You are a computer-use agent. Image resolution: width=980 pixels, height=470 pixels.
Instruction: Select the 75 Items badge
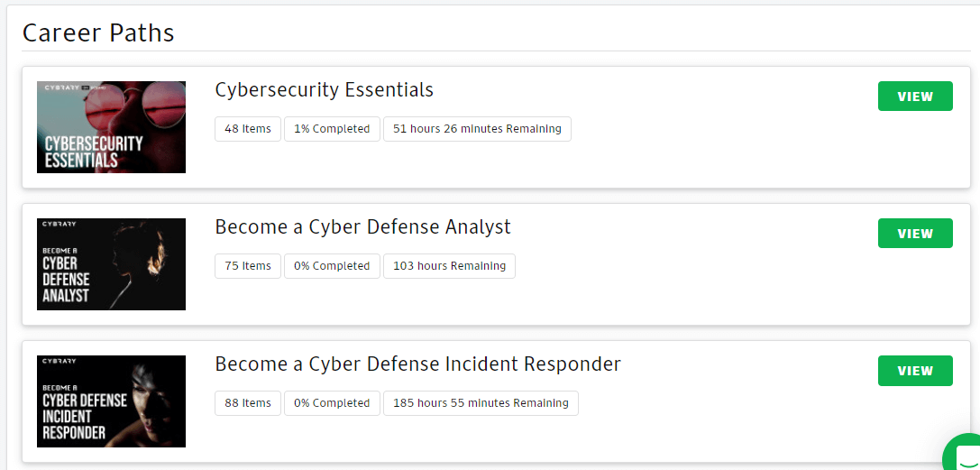coord(248,265)
